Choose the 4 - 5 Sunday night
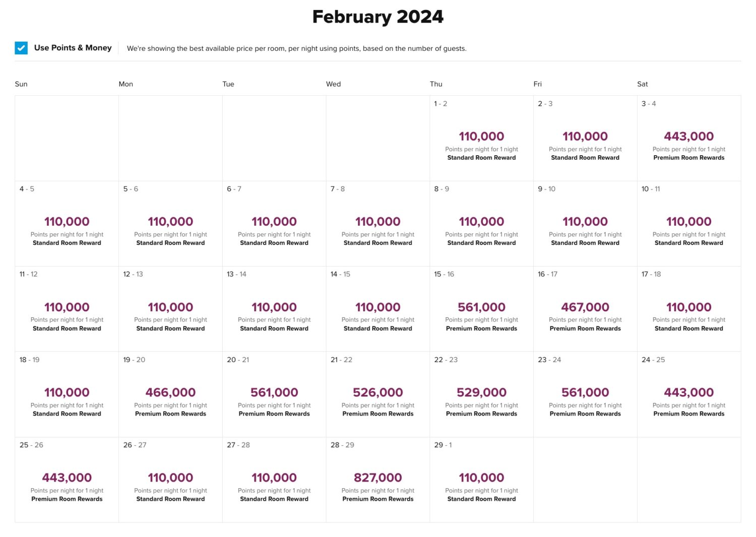756x537 pixels. (67, 223)
